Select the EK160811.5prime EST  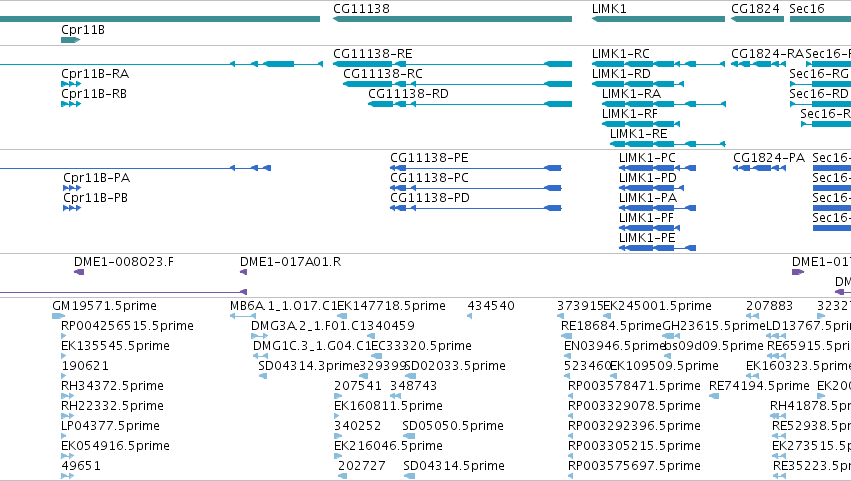click(x=336, y=416)
